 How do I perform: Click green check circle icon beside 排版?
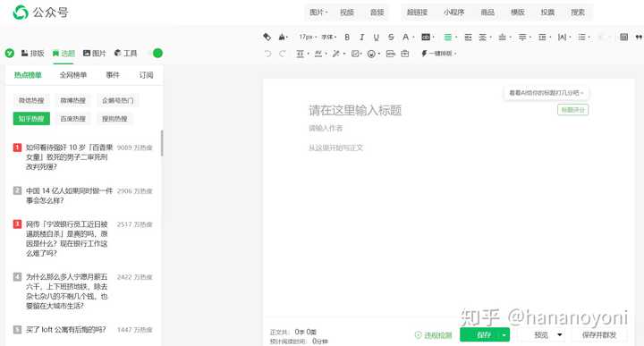10,53
